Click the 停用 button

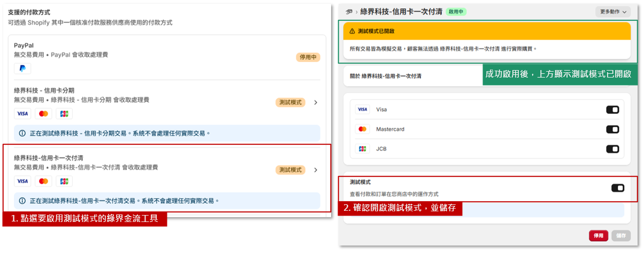coord(599,236)
